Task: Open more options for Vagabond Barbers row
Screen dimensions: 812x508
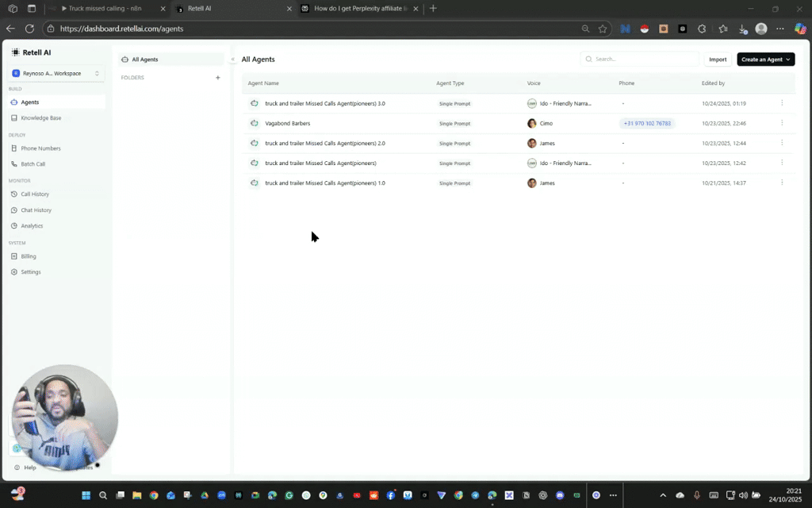Action: point(782,123)
